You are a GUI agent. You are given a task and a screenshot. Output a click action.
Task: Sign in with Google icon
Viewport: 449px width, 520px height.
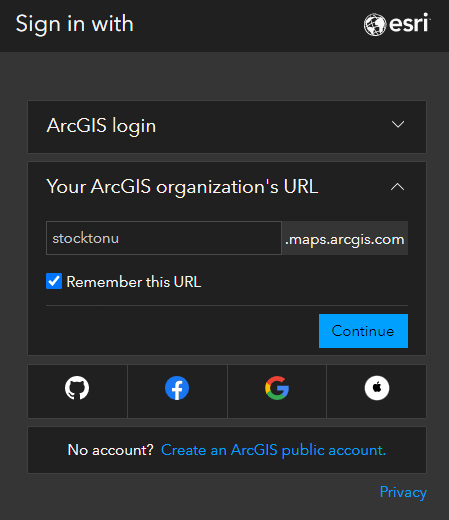pos(277,388)
